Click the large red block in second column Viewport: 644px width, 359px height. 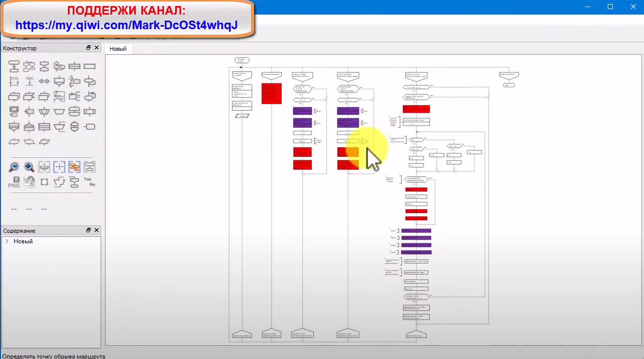coord(271,94)
